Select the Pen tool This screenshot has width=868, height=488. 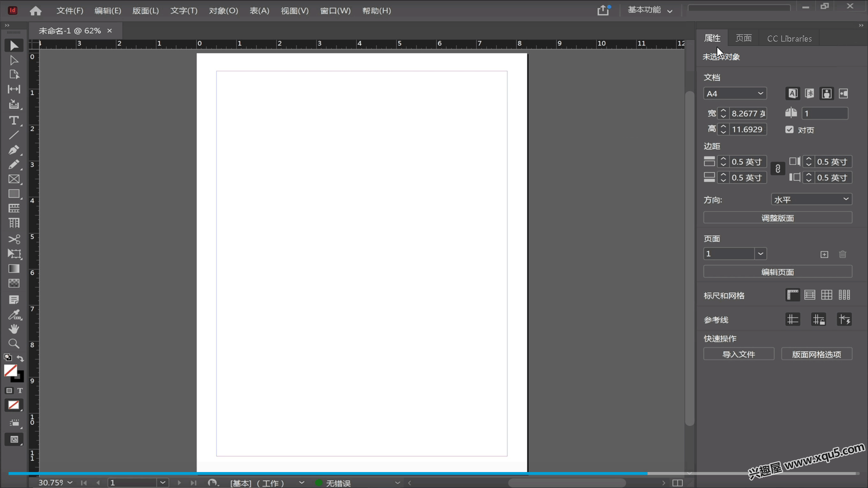click(14, 150)
